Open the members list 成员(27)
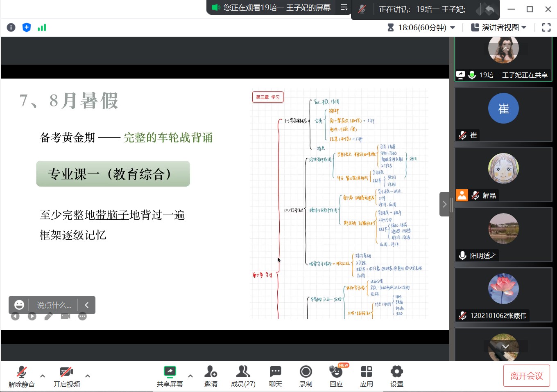This screenshot has height=392, width=557. click(x=243, y=376)
